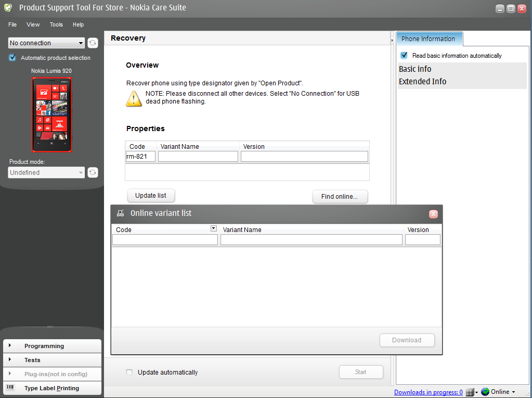
Task: Enable the Update automatically checkbox
Action: point(129,372)
